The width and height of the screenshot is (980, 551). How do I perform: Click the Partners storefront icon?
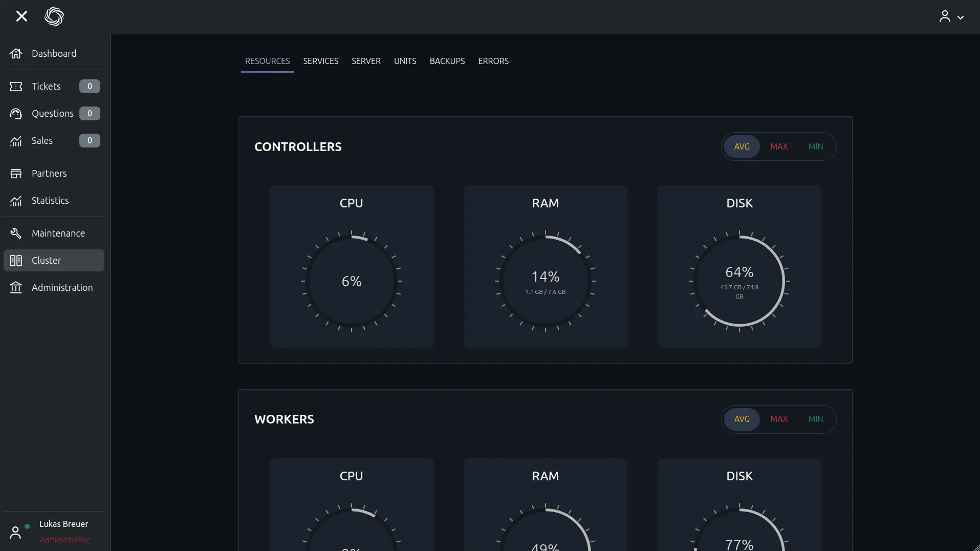[16, 174]
